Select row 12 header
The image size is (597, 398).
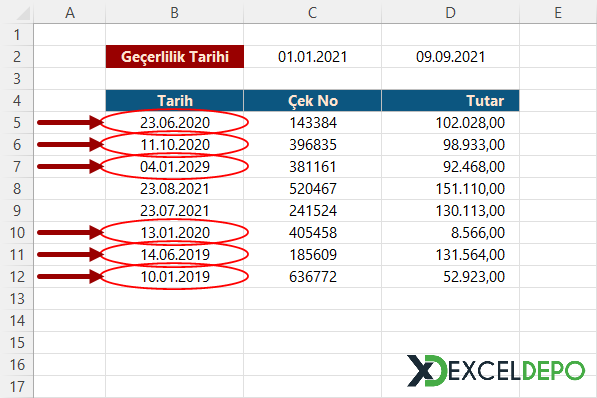pos(17,277)
